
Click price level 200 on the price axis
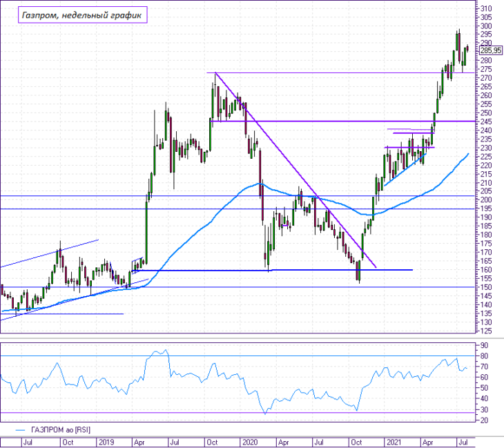pyautogui.click(x=486, y=199)
